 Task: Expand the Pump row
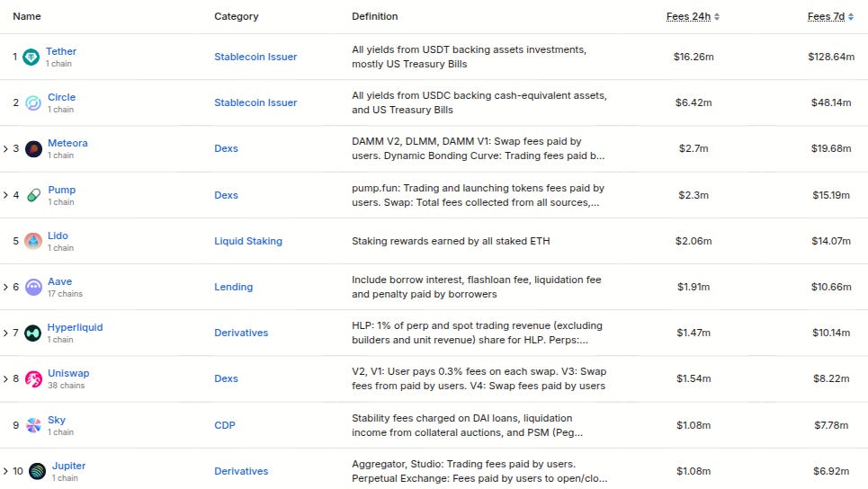(x=5, y=195)
